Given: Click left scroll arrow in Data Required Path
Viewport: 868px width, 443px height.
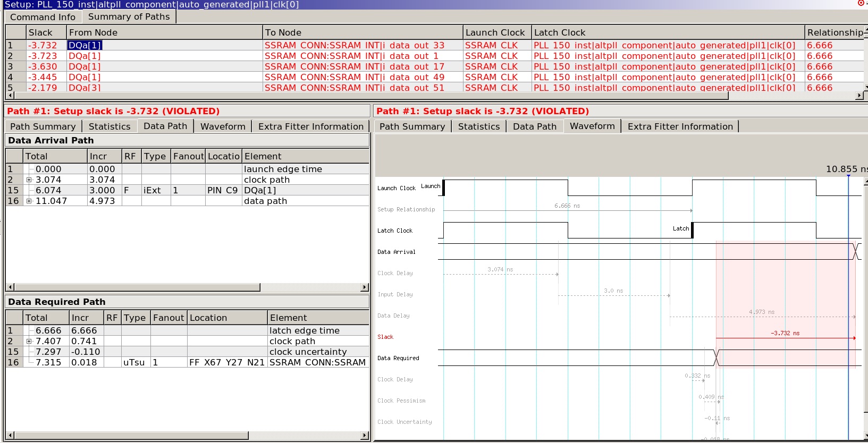Looking at the screenshot, I should pos(10,436).
